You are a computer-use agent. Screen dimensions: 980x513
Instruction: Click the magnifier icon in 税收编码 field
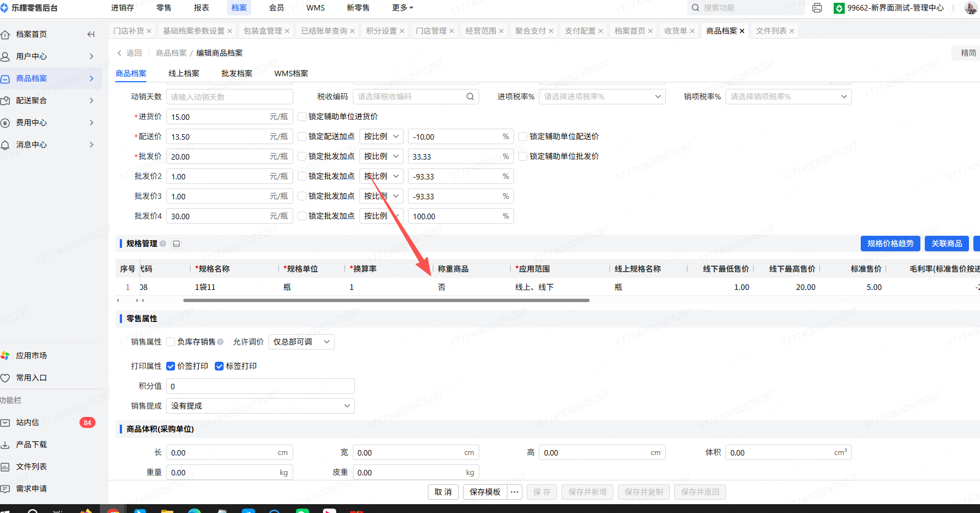click(x=470, y=97)
